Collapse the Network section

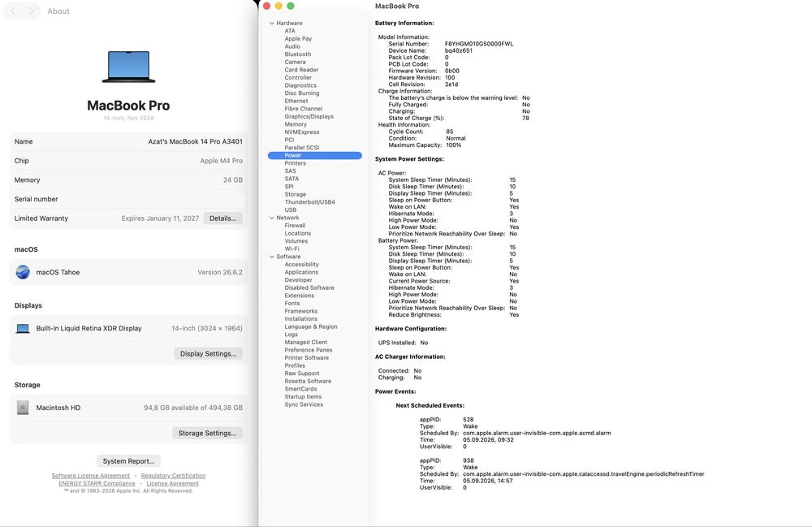point(272,218)
